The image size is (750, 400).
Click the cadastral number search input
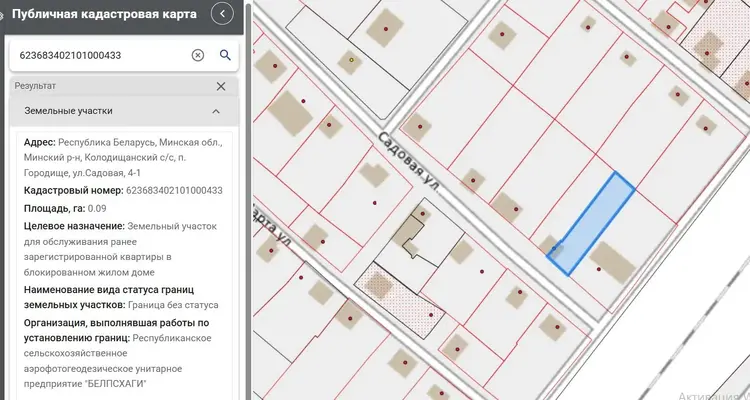tap(103, 55)
